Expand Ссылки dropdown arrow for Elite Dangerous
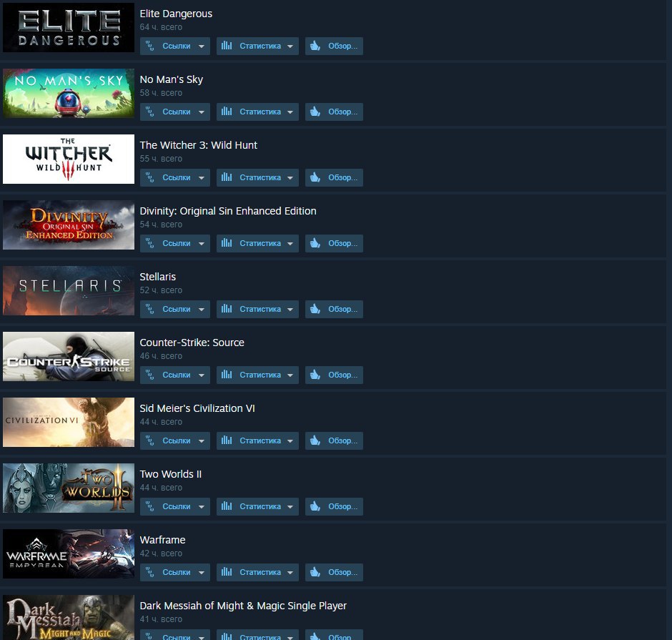This screenshot has height=640, width=672. coord(202,46)
